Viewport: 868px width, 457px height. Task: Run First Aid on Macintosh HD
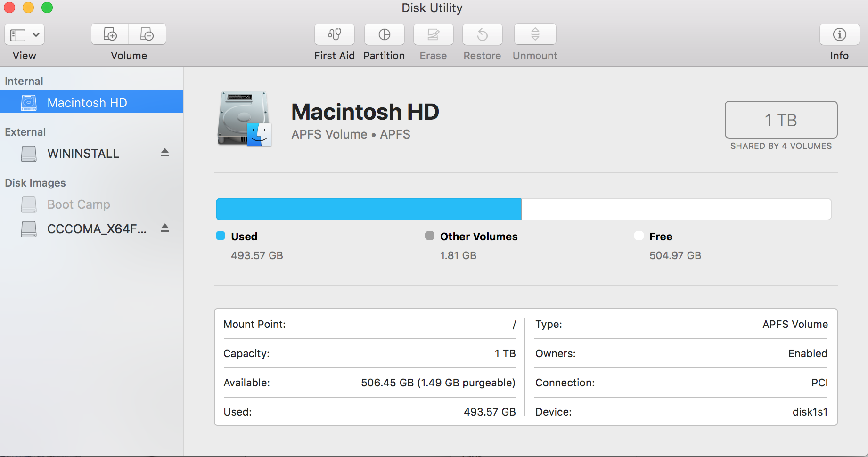tap(334, 34)
